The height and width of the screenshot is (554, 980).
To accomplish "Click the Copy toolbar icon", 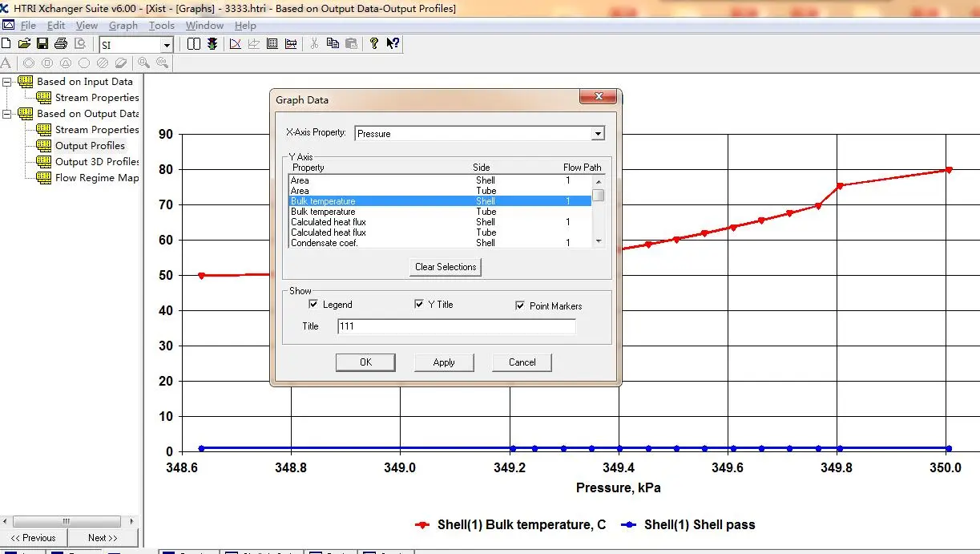I will [x=333, y=43].
